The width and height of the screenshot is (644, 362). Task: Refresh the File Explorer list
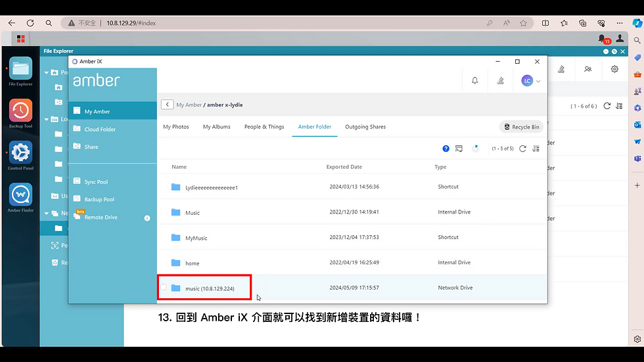click(x=607, y=106)
